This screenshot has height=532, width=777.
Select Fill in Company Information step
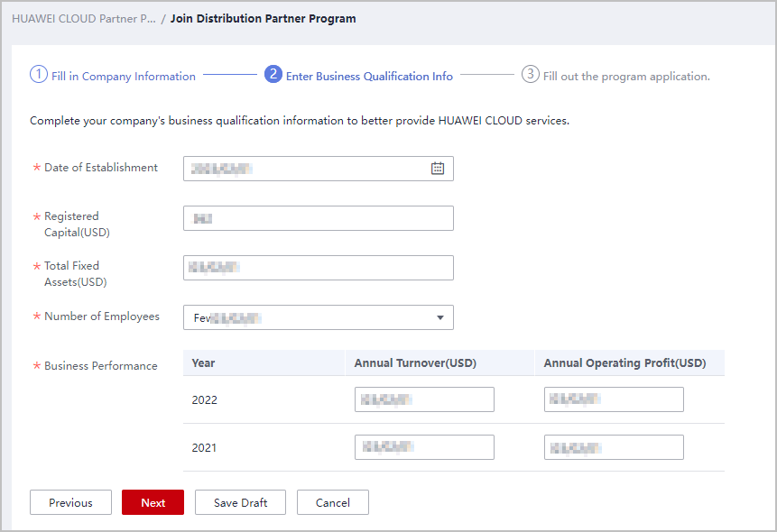[x=123, y=77]
